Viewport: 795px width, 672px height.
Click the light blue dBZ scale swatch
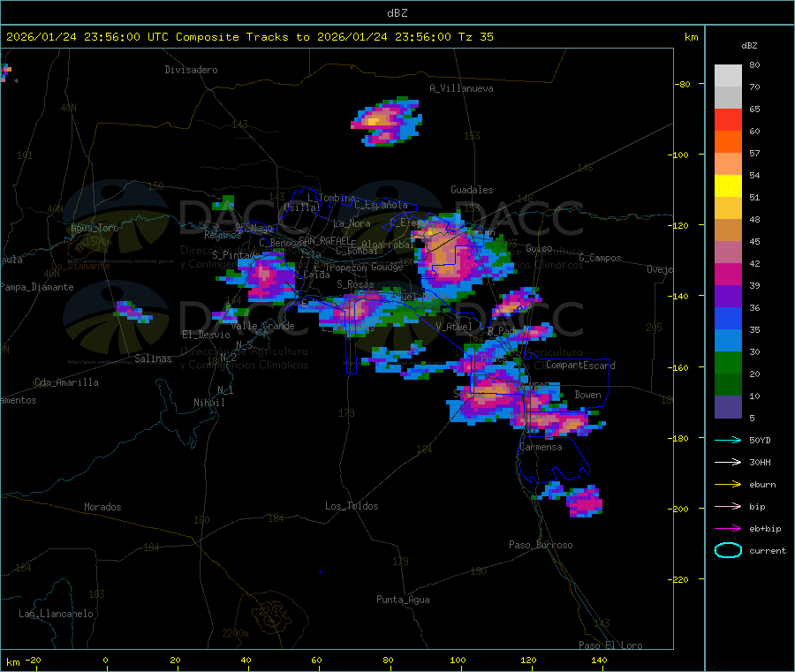(728, 341)
